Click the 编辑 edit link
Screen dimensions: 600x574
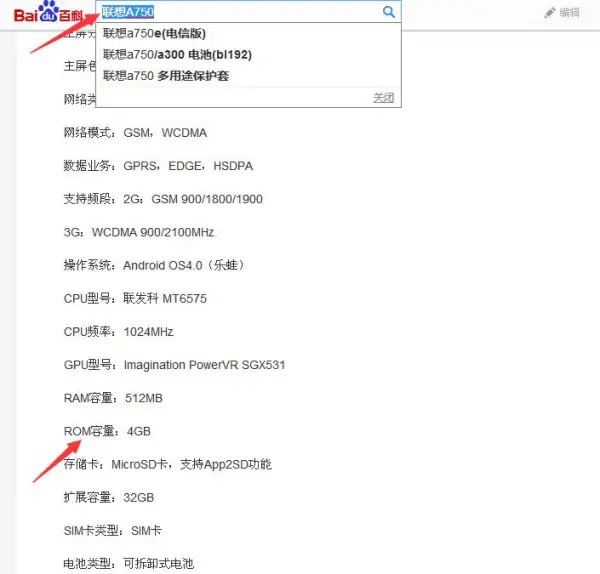569,13
